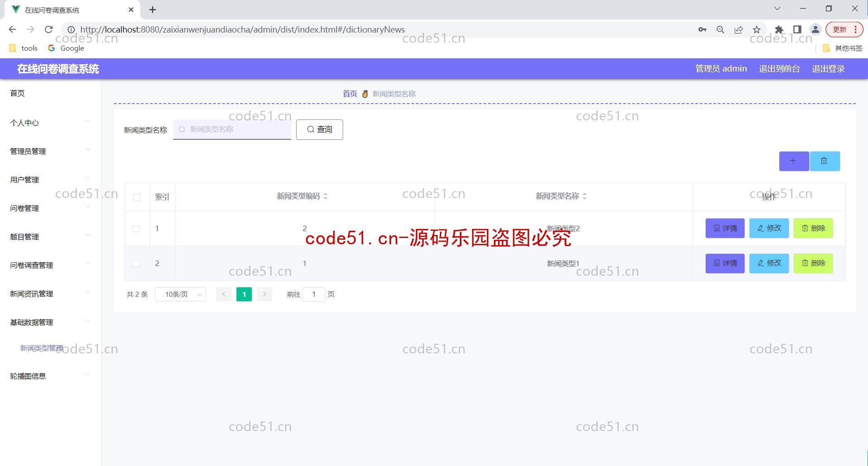Open the zoom magnifier icon in address bar
The image size is (868, 466).
click(x=720, y=29)
